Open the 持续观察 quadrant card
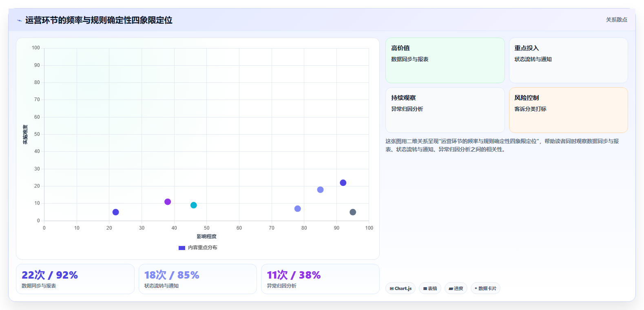The width and height of the screenshot is (644, 310). coord(445,110)
